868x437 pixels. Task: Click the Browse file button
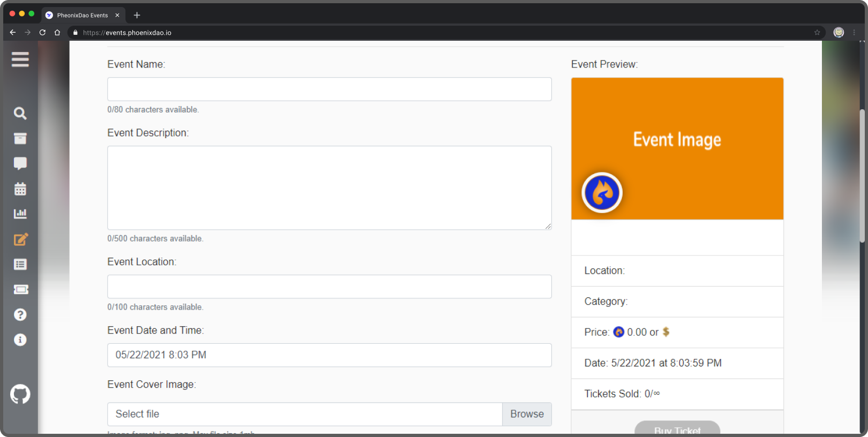pyautogui.click(x=527, y=414)
